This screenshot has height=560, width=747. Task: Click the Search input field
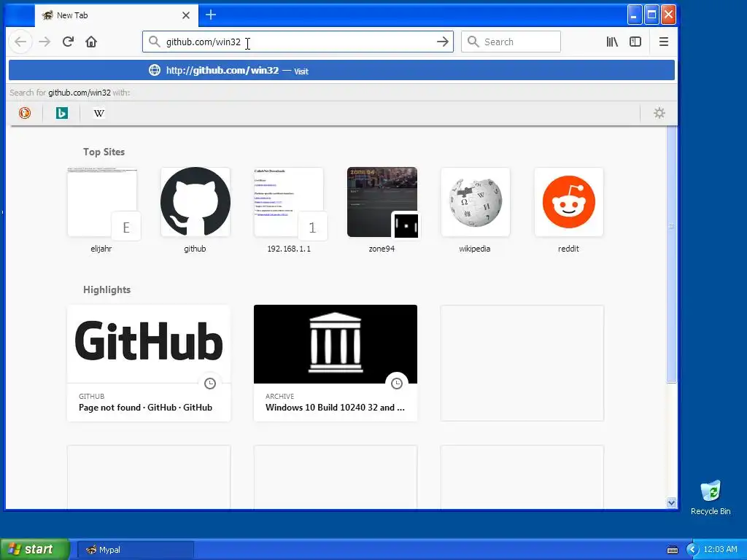click(511, 42)
